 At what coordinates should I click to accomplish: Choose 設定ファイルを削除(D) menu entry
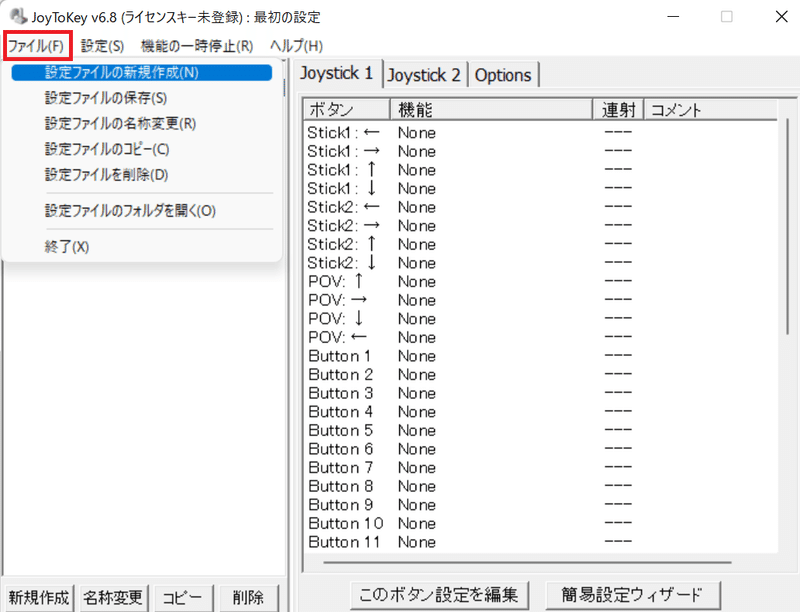[x=142, y=174]
